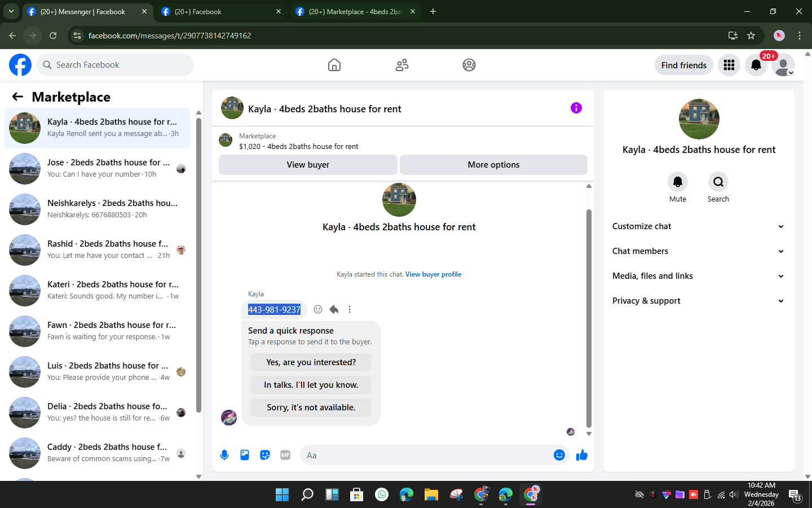Open View buyer profile link
812x508 pixels.
point(433,274)
